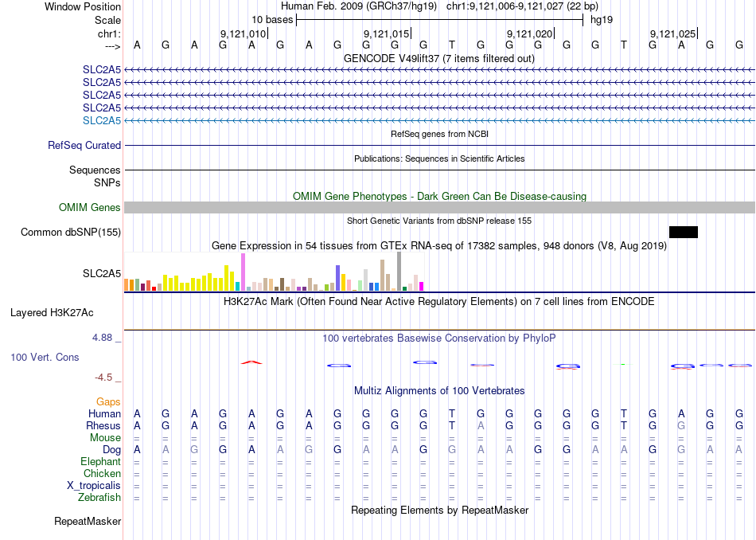Click the 'Chicken' alignment row label
756x540 pixels.
point(102,473)
